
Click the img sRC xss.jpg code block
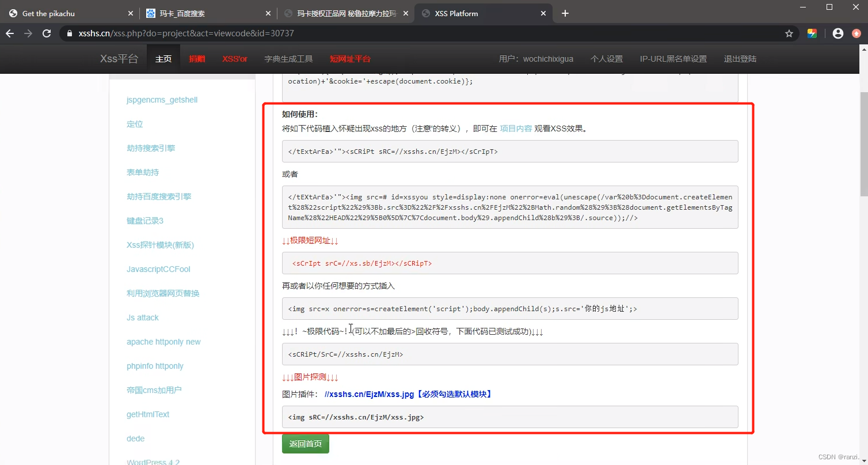(510, 417)
